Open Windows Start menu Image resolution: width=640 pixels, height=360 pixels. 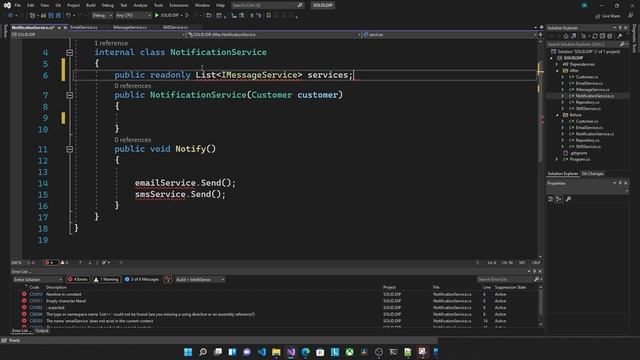coord(188,352)
